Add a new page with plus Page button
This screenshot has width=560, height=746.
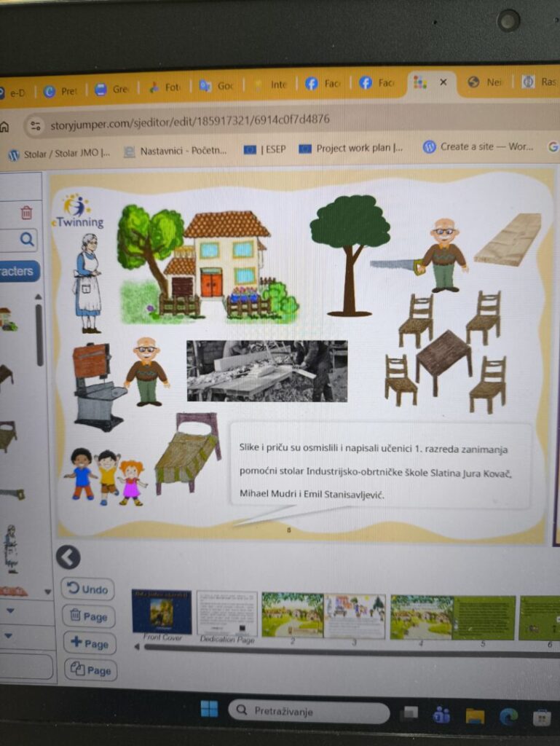click(x=89, y=643)
